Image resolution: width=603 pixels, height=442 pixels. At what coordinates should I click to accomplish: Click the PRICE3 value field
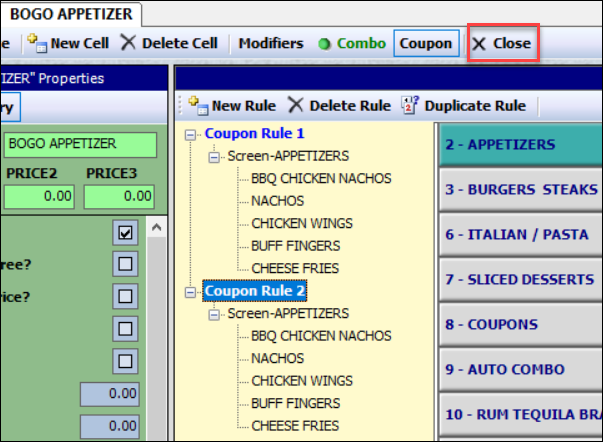[x=119, y=197]
